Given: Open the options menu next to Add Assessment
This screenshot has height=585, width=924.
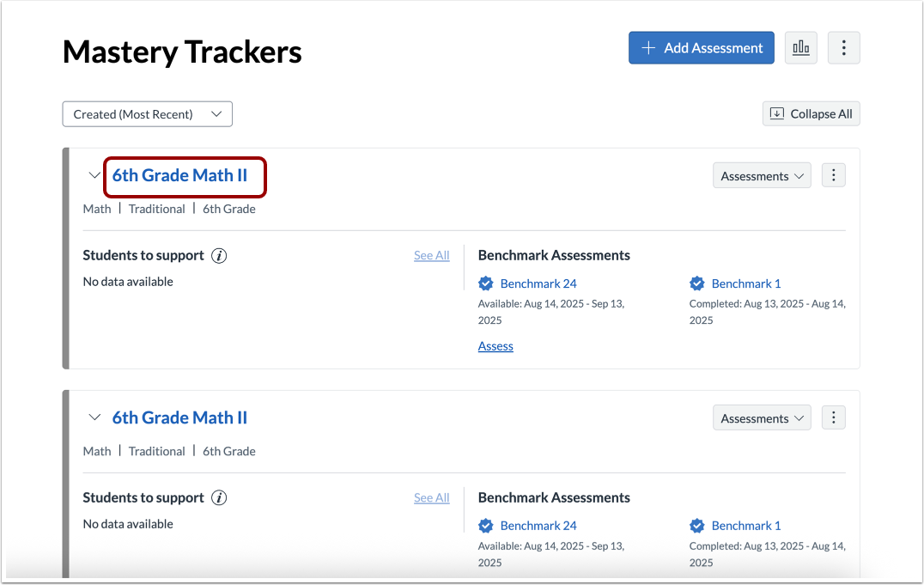Looking at the screenshot, I should pos(843,47).
